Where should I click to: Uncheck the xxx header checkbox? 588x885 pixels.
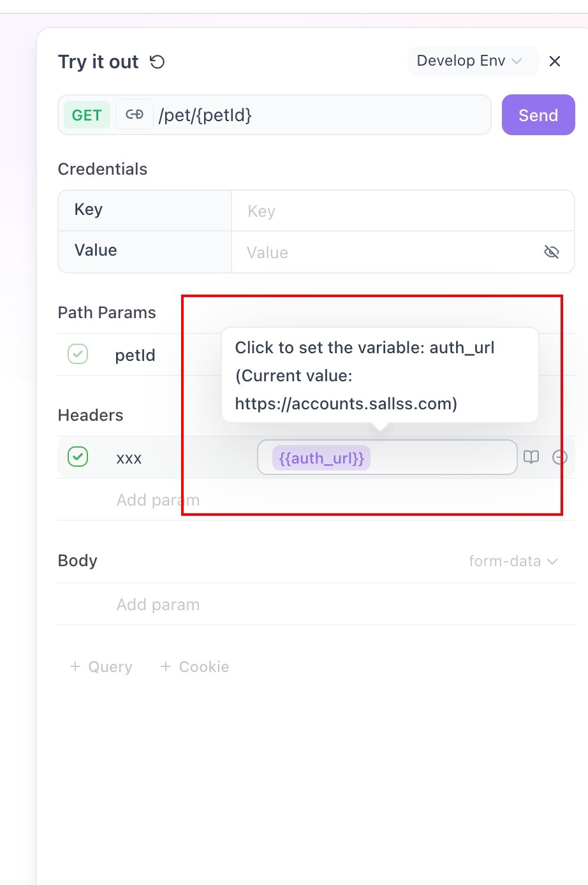point(78,457)
